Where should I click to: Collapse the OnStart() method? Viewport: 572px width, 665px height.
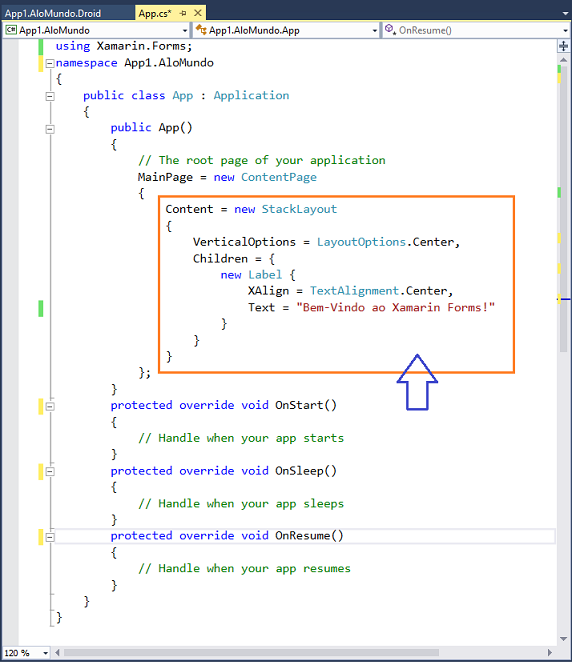coord(50,406)
